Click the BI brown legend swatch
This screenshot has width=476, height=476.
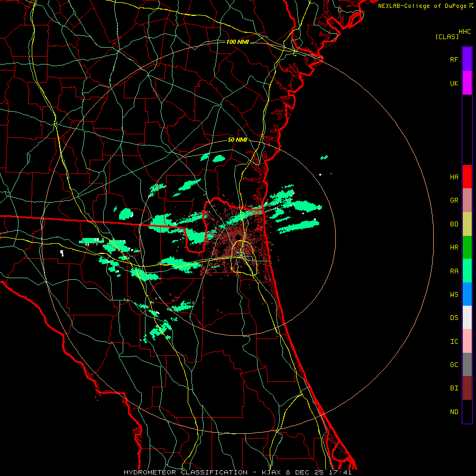(x=467, y=388)
